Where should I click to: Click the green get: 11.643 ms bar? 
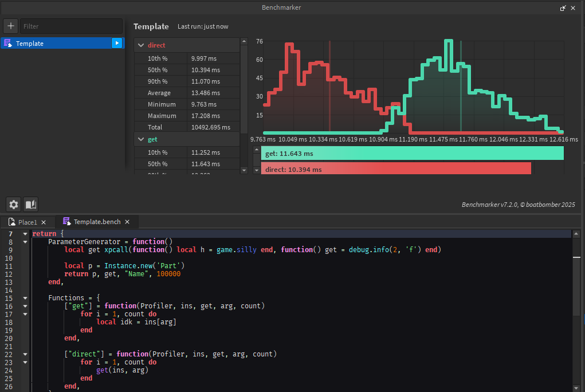point(411,154)
